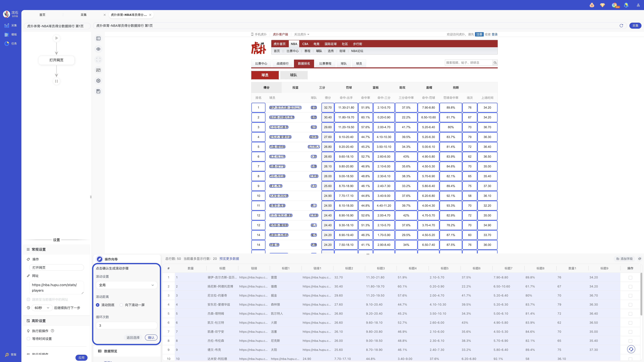Click the fullscreen expand icon in the toolbar
Image resolution: width=644 pixels, height=362 pixels.
[98, 60]
